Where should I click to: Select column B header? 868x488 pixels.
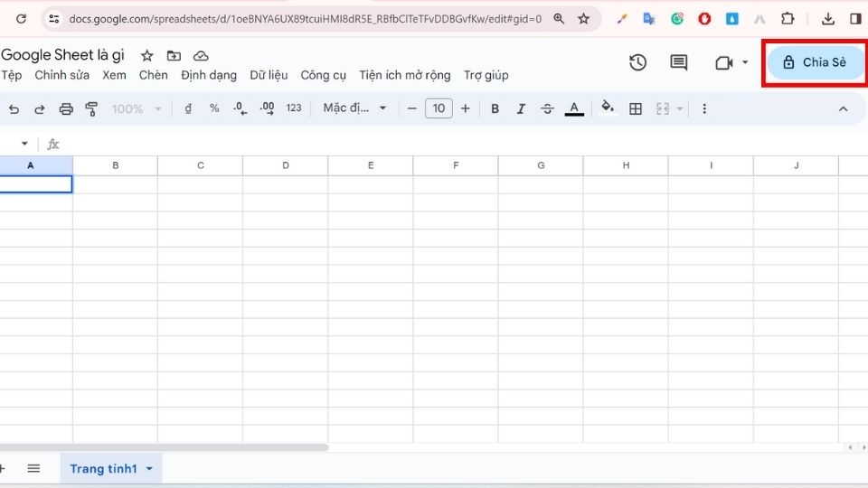[115, 165]
